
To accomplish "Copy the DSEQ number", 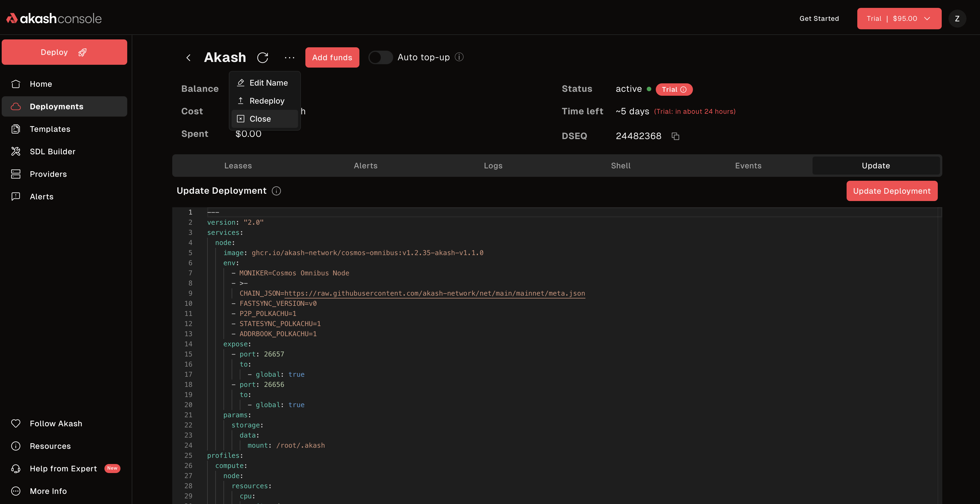I will click(x=675, y=136).
